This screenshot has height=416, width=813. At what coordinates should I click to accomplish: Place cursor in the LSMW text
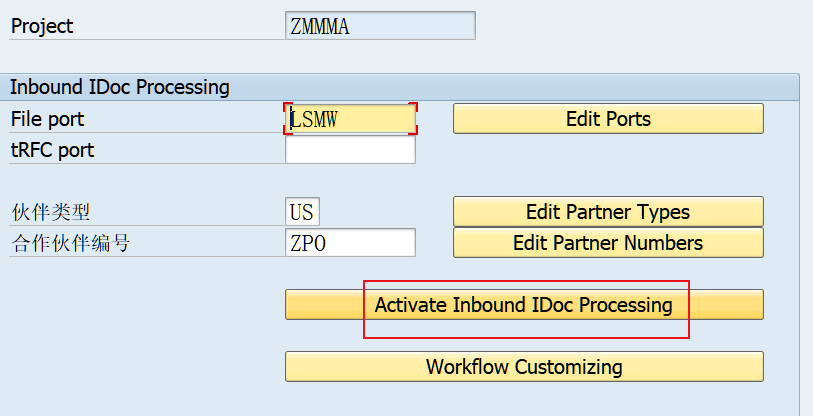[314, 119]
